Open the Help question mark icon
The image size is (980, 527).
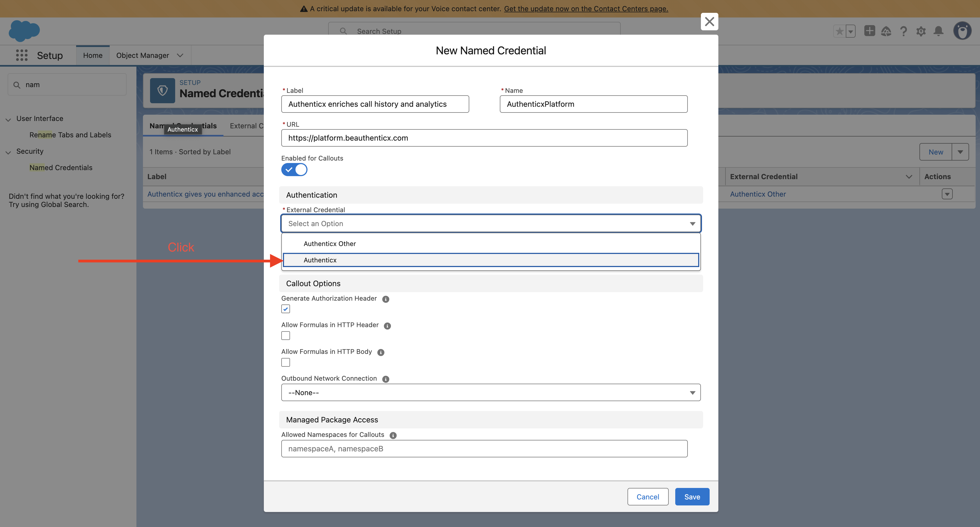coord(904,31)
